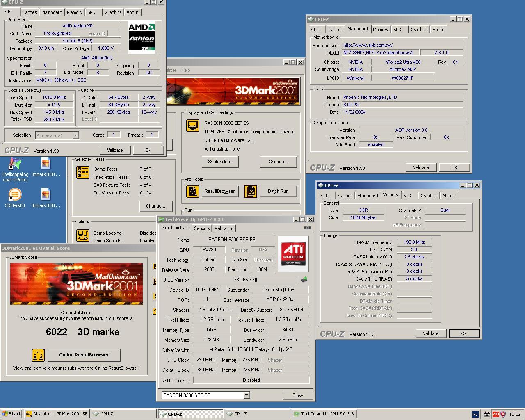
Task: Click Change under Selected Tests
Action: [155, 206]
